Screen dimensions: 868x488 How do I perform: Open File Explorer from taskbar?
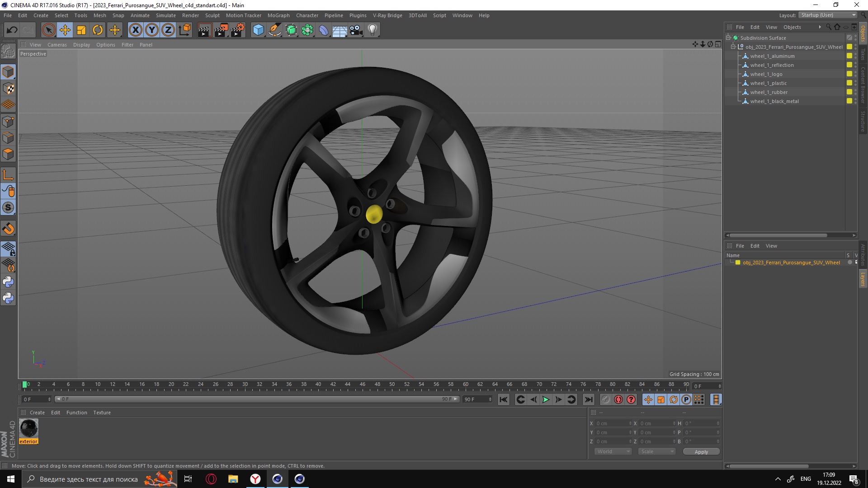click(x=233, y=479)
